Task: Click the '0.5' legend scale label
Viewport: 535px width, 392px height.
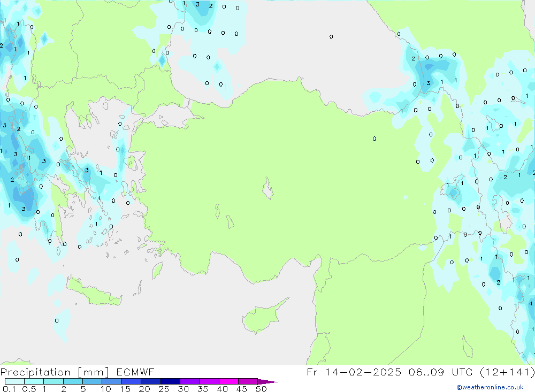Action: click(x=29, y=389)
